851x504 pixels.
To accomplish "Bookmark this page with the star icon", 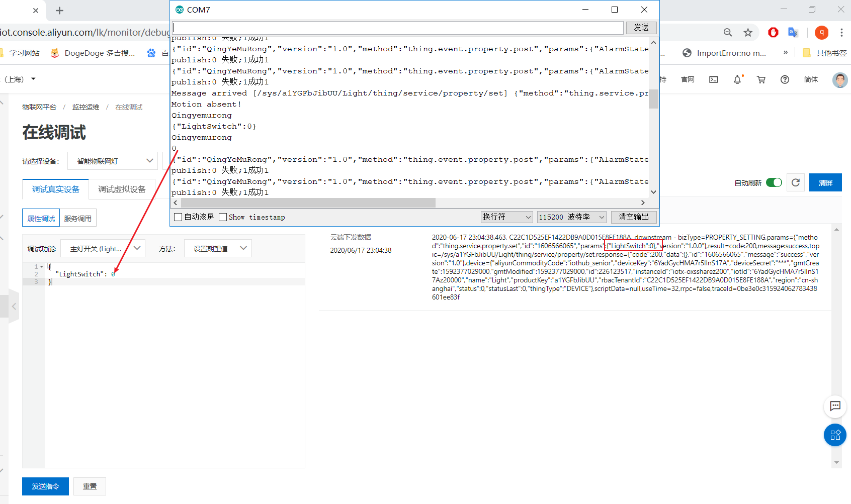I will pos(748,33).
